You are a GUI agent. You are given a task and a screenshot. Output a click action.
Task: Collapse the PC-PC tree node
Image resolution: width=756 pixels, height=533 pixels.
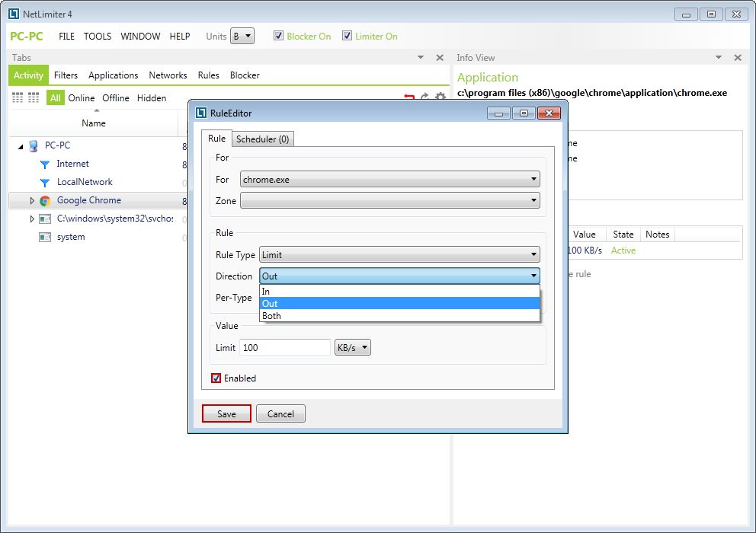pyautogui.click(x=21, y=146)
